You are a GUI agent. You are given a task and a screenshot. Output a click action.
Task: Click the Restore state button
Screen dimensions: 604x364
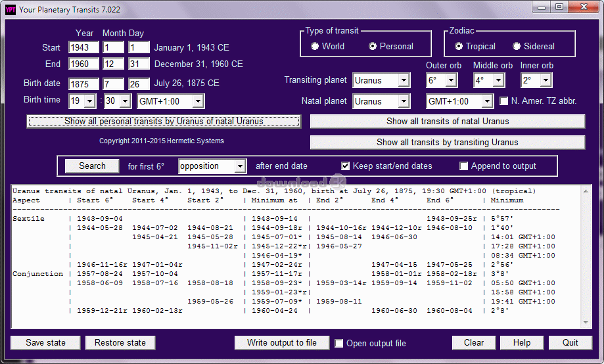120,342
